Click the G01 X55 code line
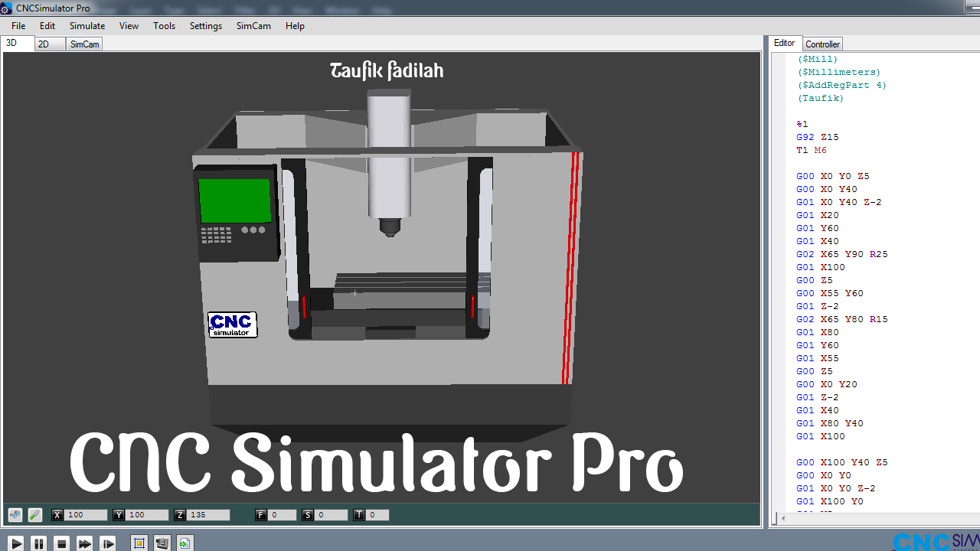This screenshot has width=980, height=551. [x=818, y=358]
